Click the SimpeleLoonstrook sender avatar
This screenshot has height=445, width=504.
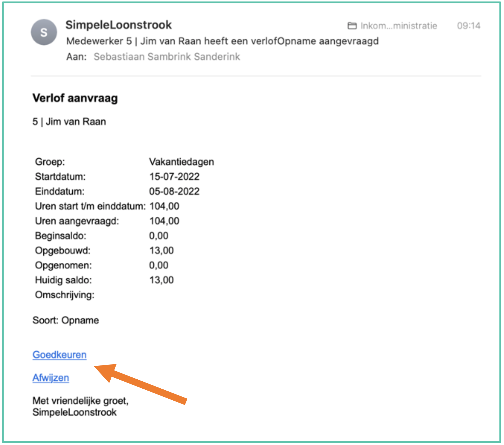click(44, 32)
